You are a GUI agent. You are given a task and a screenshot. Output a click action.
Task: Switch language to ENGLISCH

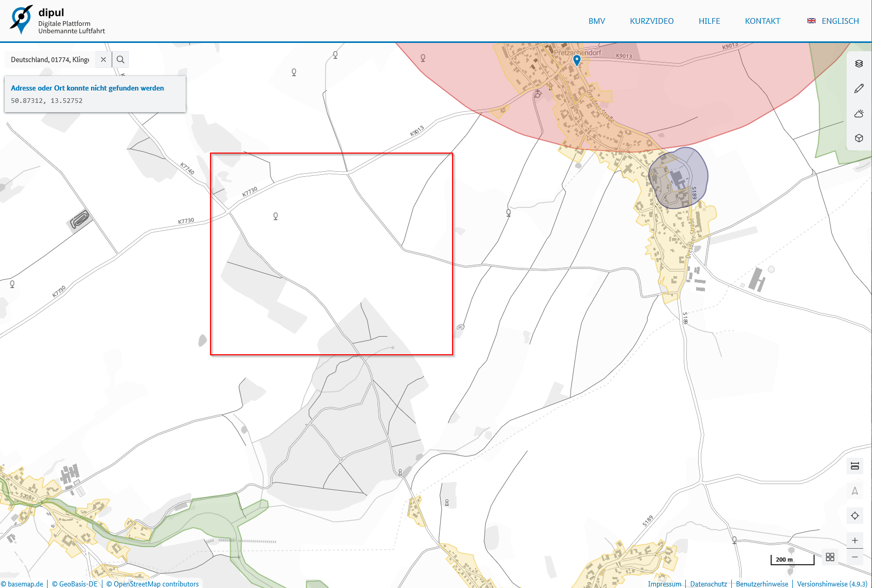click(x=833, y=21)
